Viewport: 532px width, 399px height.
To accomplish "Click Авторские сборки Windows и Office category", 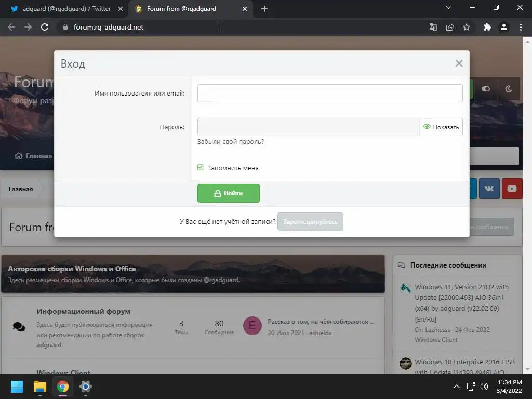I will click(x=72, y=269).
